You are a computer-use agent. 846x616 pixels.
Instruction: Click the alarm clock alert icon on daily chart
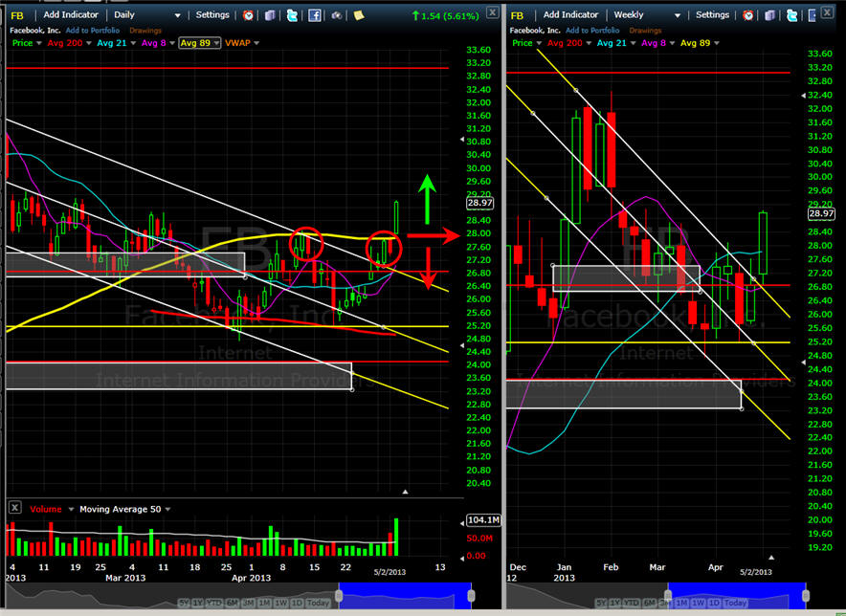(249, 15)
